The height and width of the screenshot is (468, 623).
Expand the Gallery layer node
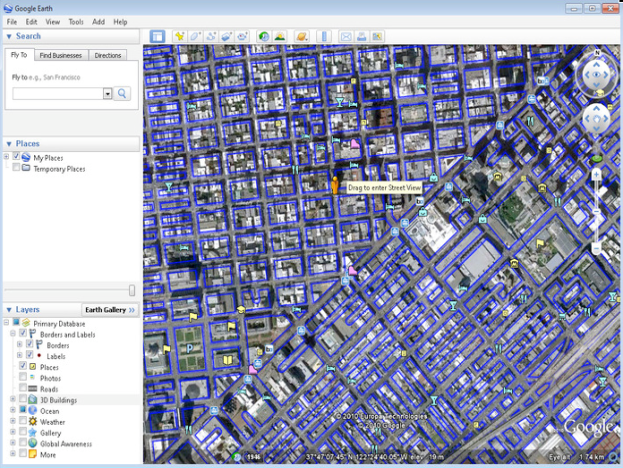click(x=13, y=431)
